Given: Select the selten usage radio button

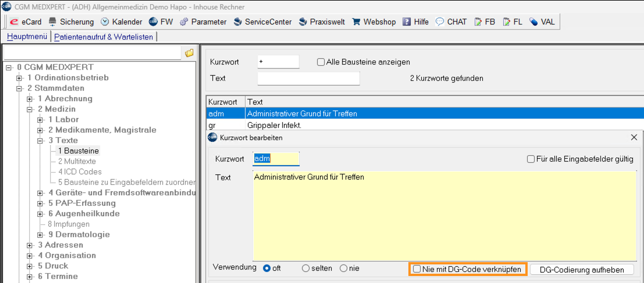Looking at the screenshot, I should (x=306, y=268).
